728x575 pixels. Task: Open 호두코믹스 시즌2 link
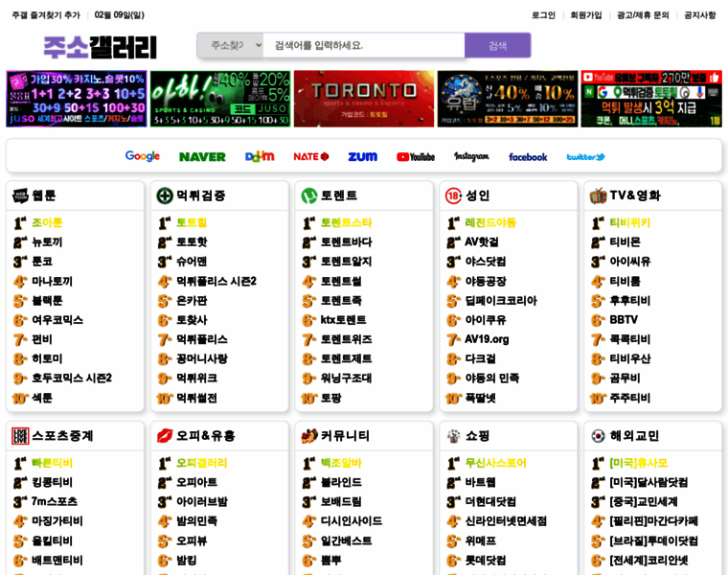pyautogui.click(x=72, y=379)
